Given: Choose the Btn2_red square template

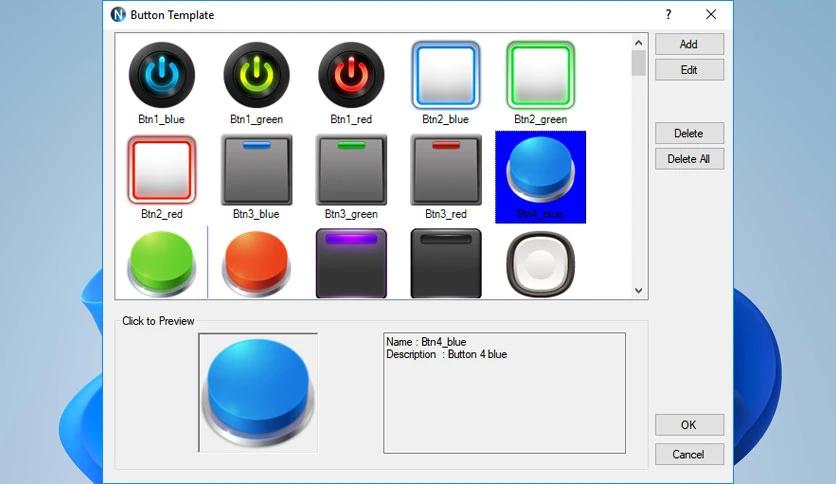Looking at the screenshot, I should (162, 170).
